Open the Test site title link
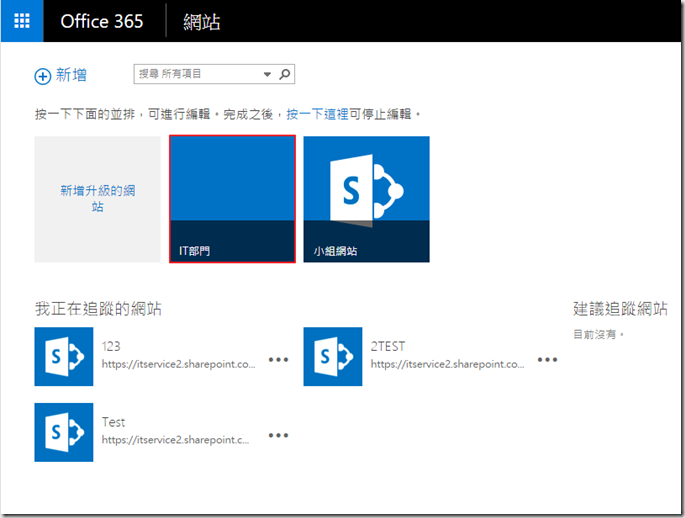 pyautogui.click(x=113, y=422)
